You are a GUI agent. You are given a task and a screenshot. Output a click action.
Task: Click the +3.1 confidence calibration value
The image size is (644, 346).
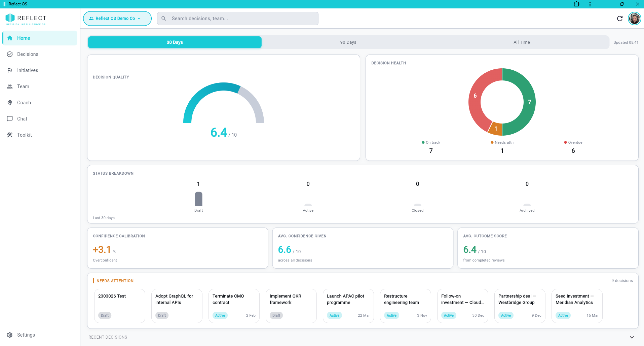point(102,250)
